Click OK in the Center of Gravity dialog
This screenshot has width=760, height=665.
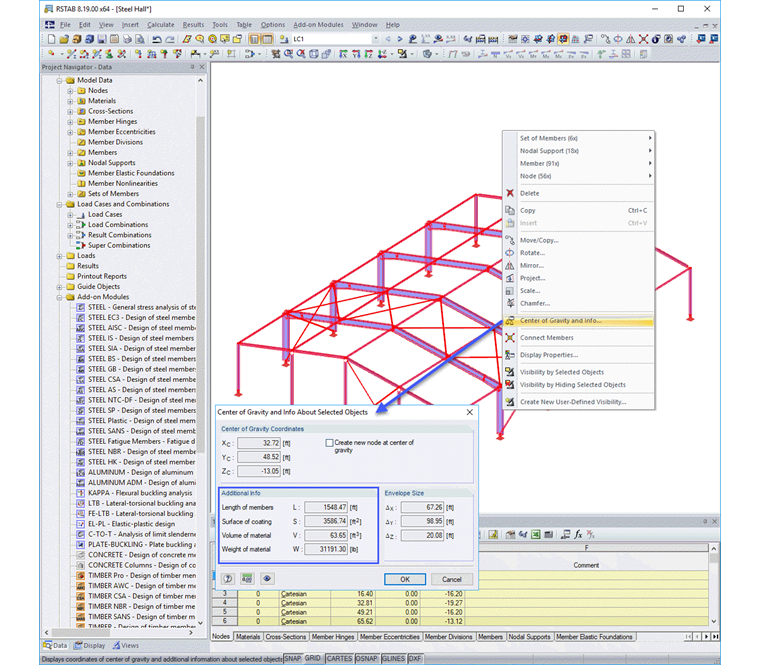pos(405,579)
